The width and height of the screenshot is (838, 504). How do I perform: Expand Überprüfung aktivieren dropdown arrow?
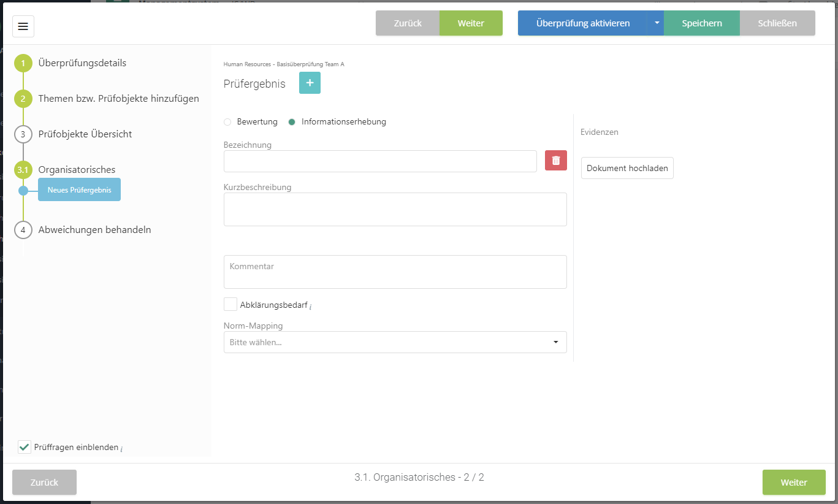tap(656, 23)
